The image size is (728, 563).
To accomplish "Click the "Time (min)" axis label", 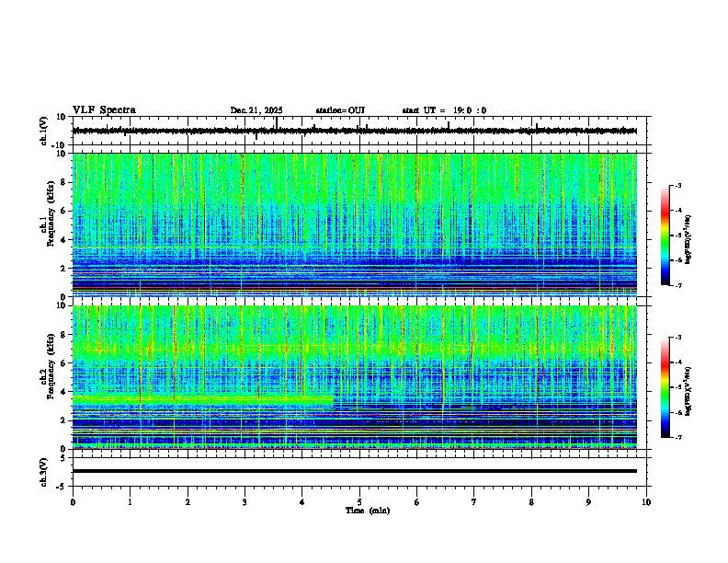I will [368, 511].
